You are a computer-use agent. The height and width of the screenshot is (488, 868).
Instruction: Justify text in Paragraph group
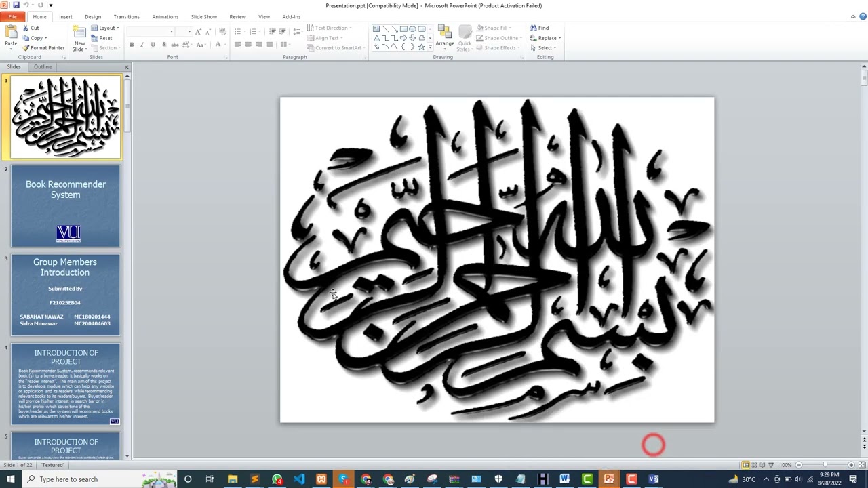tap(269, 45)
